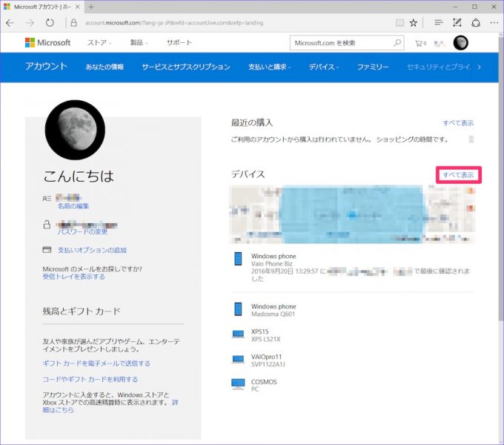Click the XPS15 laptop icon

tap(238, 334)
